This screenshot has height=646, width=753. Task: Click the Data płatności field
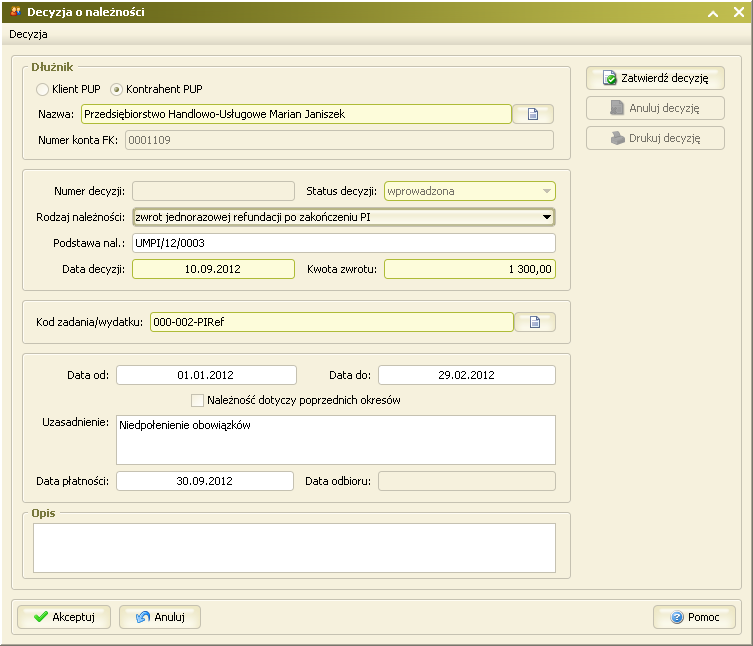tap(205, 481)
